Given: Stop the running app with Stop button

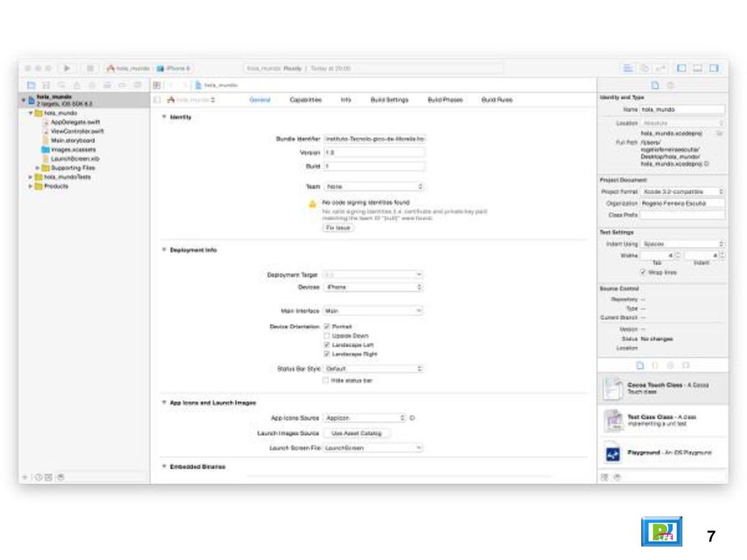Looking at the screenshot, I should (x=90, y=68).
